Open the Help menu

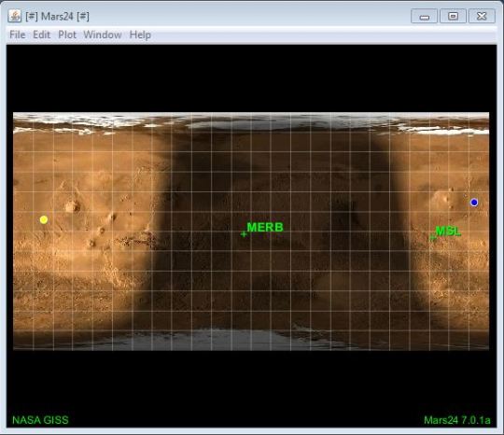point(140,35)
